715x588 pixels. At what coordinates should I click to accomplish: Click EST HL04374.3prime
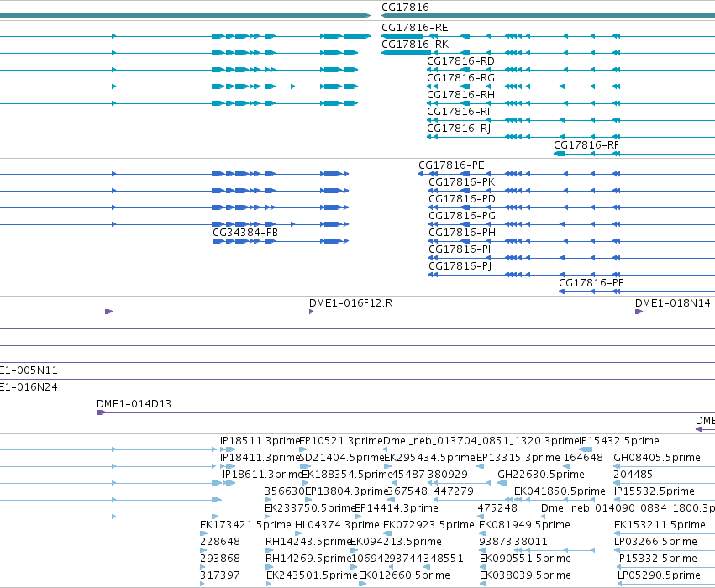coord(337,526)
